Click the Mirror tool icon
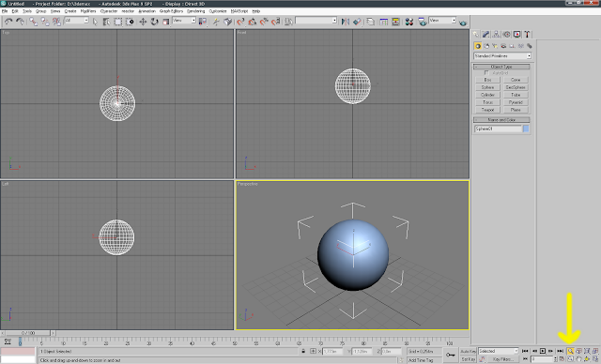 [345, 22]
